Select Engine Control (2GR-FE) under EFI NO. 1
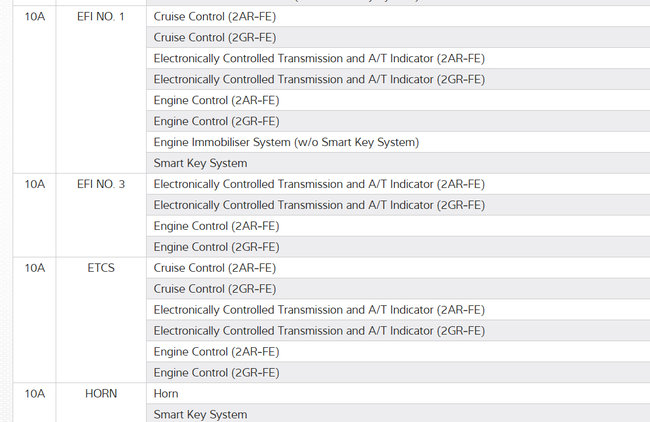 pos(216,121)
